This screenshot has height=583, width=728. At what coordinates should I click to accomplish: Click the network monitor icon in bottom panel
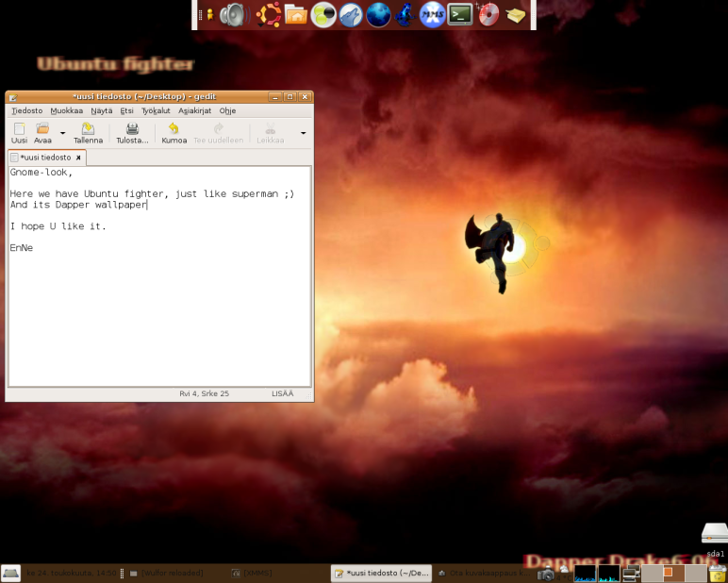click(x=631, y=574)
